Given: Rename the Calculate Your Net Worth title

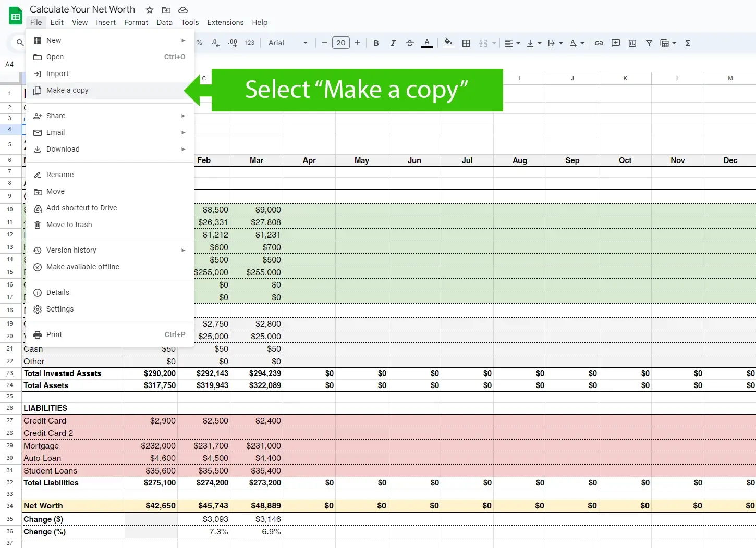Looking at the screenshot, I should 82,9.
